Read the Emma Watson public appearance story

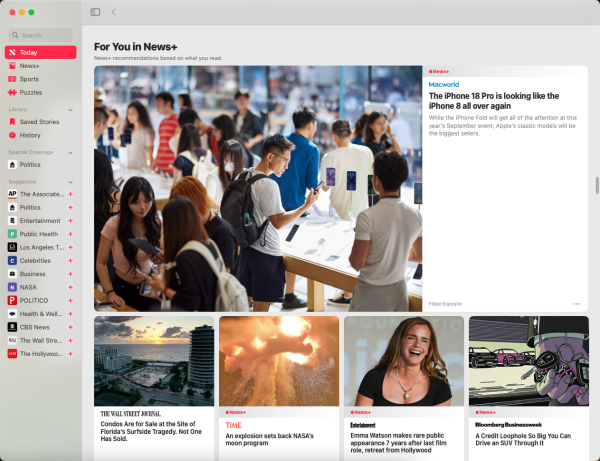tap(398, 443)
